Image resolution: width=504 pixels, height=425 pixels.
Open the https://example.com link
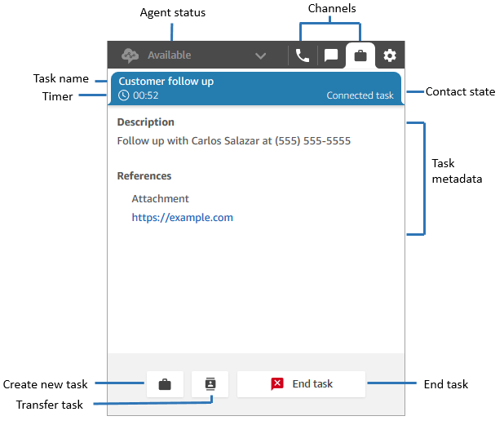(182, 218)
